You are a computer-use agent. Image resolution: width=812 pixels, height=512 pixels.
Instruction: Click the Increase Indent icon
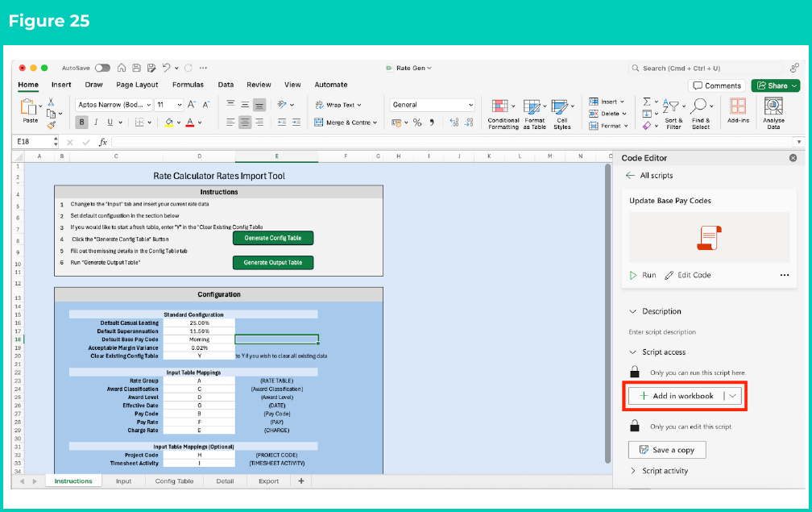tap(296, 123)
